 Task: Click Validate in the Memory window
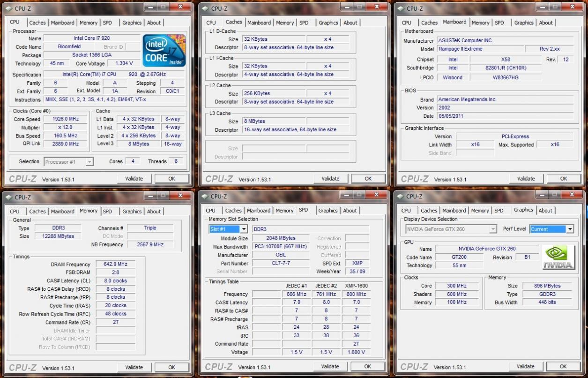tap(134, 367)
